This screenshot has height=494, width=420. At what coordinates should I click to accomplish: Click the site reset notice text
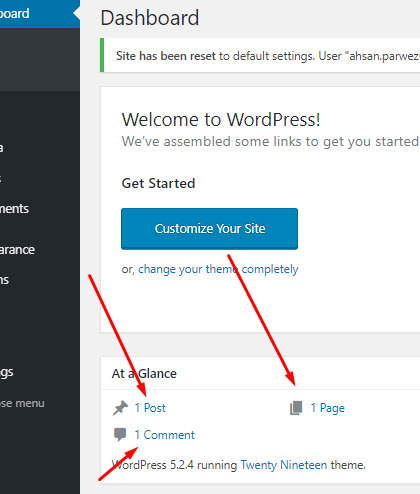pos(268,56)
